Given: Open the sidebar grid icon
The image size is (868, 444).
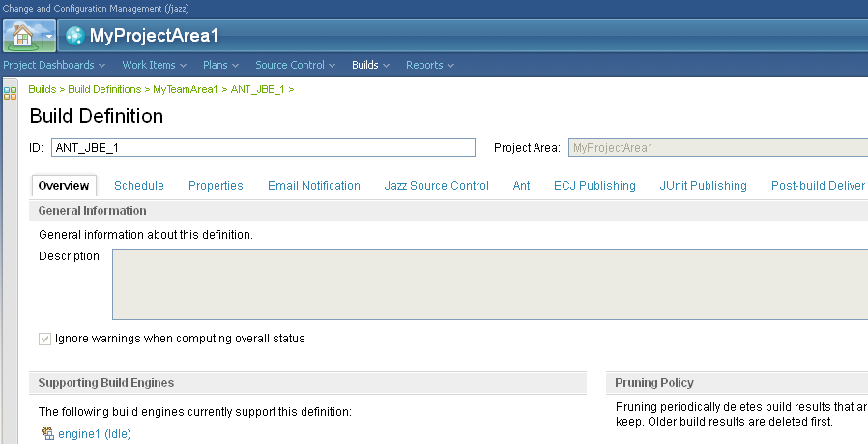Looking at the screenshot, I should (10, 93).
